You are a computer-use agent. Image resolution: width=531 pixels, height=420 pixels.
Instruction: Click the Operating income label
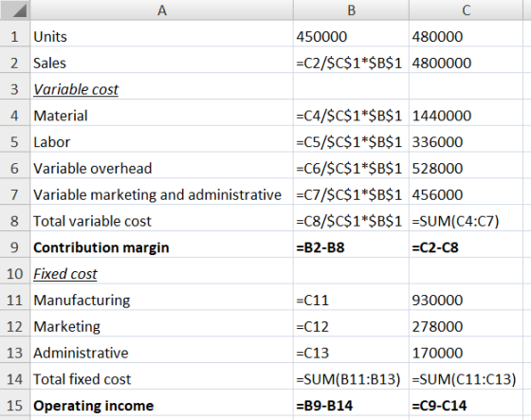click(94, 406)
